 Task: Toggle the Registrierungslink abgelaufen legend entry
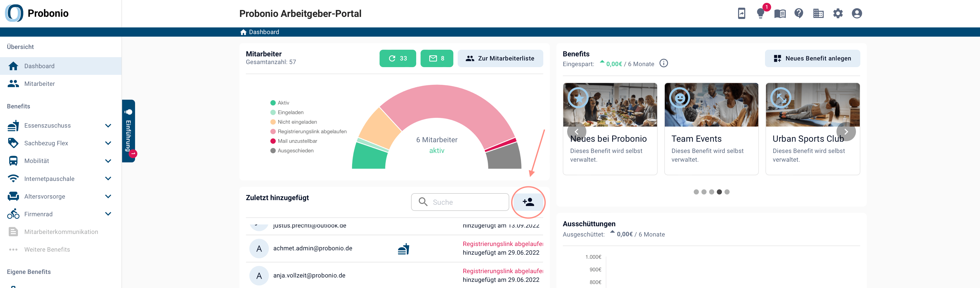pos(309,131)
